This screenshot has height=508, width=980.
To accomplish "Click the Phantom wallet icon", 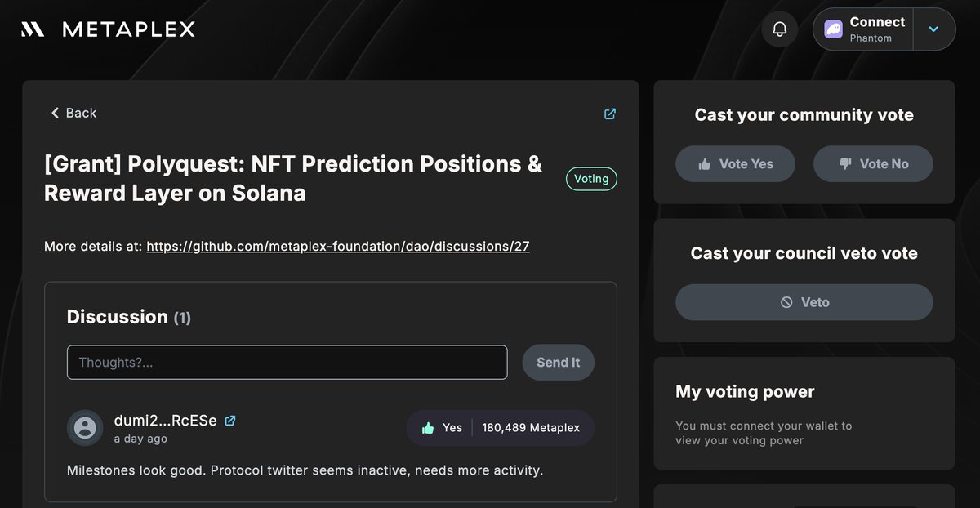I will (833, 29).
